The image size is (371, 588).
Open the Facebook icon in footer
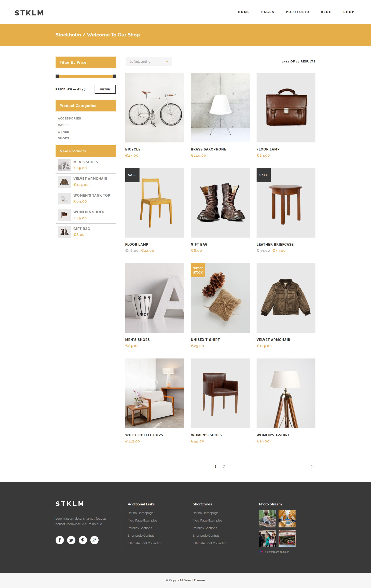coord(60,540)
